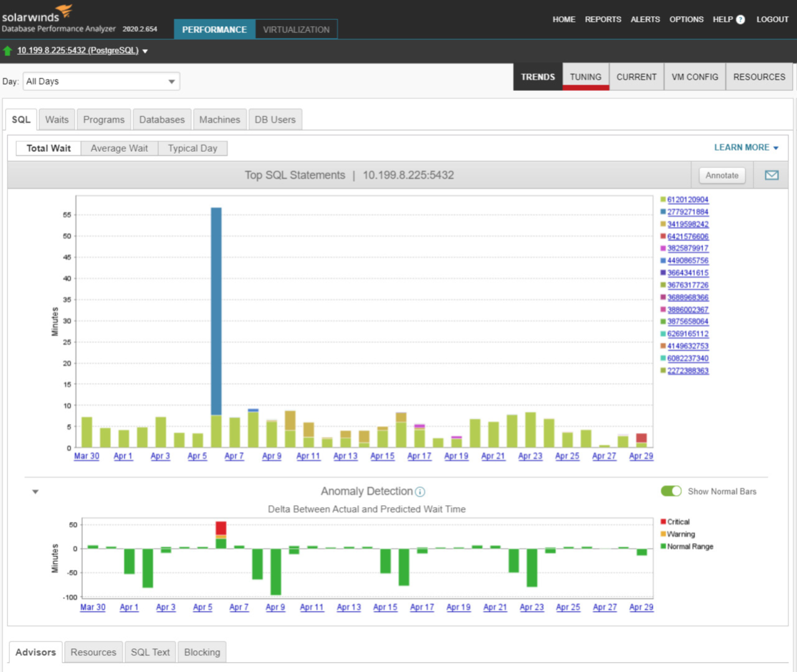Click the Mar 30 link under anomaly chart

[x=93, y=607]
